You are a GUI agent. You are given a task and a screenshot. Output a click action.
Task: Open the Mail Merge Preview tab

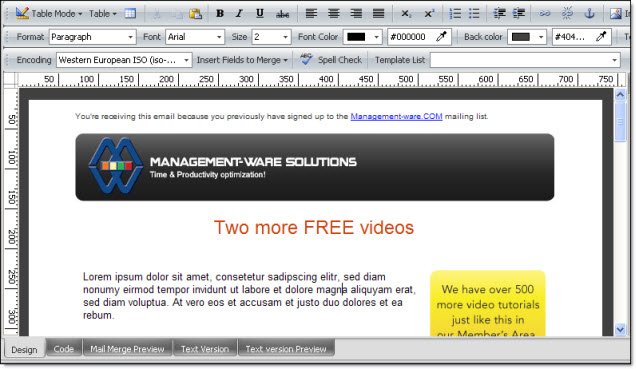point(127,349)
